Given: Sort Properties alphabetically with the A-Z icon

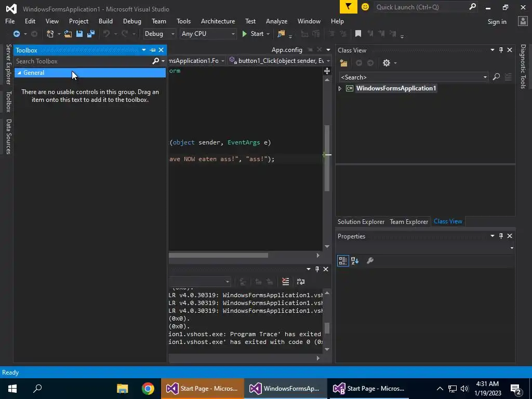Looking at the screenshot, I should (x=355, y=261).
